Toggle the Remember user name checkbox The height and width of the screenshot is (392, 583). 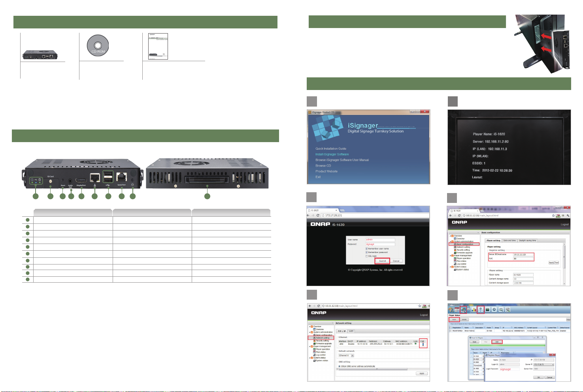click(366, 249)
